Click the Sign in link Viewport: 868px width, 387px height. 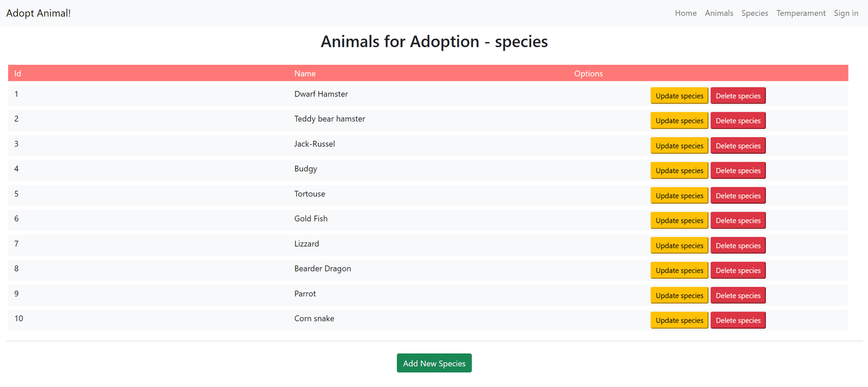click(846, 13)
